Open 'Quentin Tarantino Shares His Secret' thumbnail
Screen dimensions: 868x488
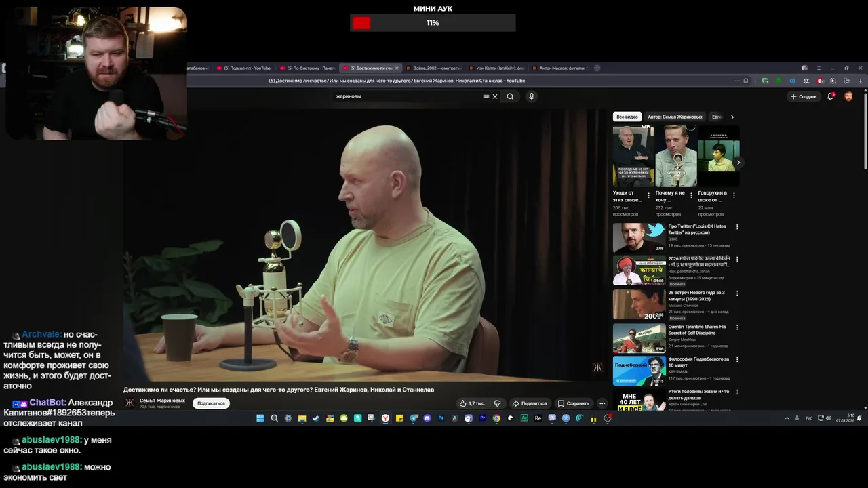(x=639, y=338)
